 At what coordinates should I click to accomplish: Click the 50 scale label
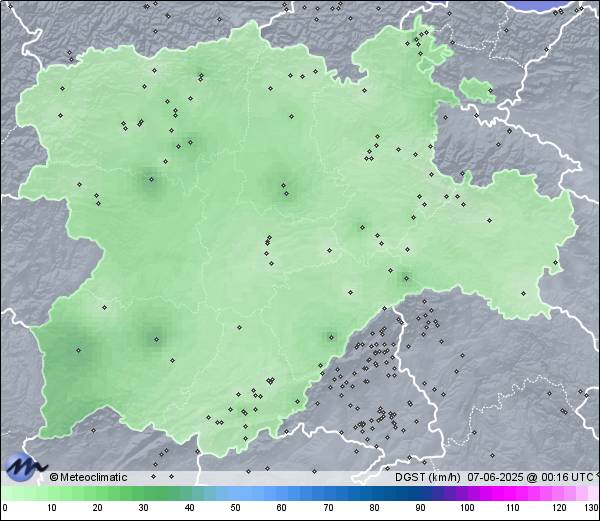click(236, 508)
